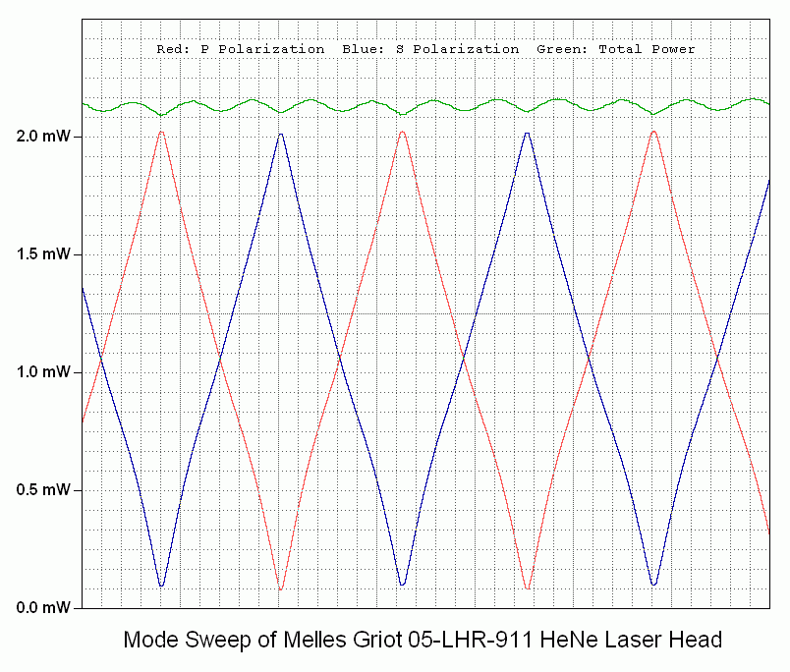The image size is (790, 672).
Task: Select the 0.0 mW axis label
Action: (x=43, y=608)
